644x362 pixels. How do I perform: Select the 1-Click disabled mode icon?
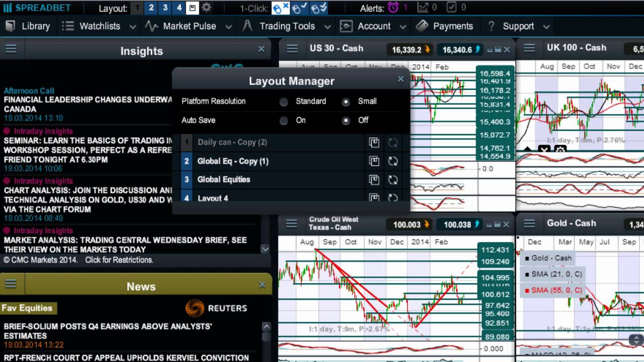point(281,8)
